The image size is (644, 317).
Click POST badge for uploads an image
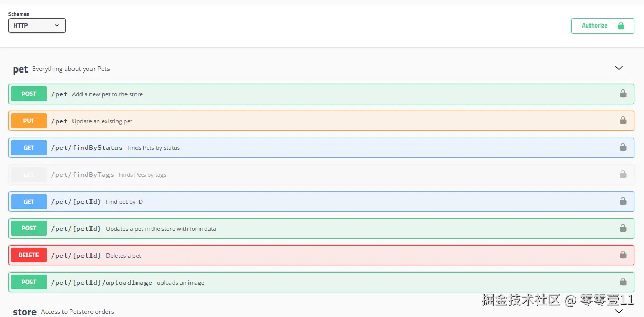pos(29,282)
